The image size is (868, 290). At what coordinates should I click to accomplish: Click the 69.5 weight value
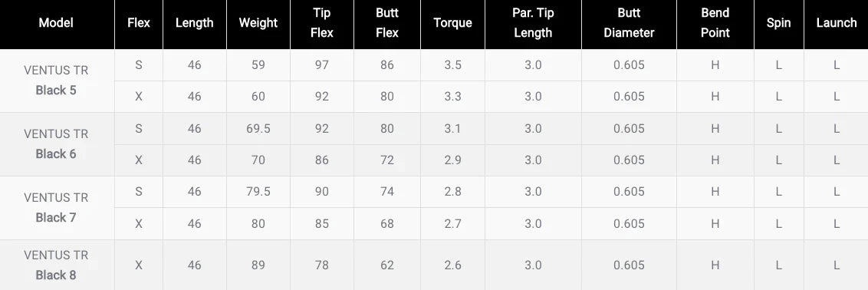tap(258, 128)
